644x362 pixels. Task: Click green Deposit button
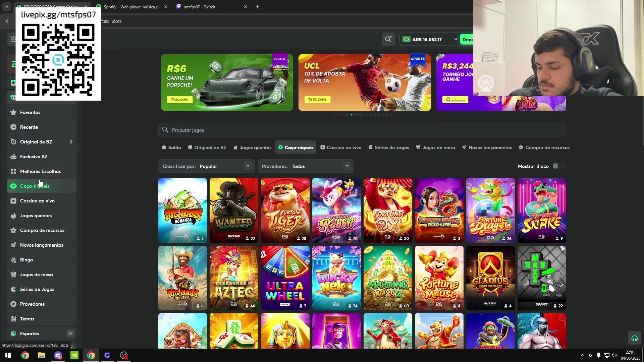pos(467,39)
